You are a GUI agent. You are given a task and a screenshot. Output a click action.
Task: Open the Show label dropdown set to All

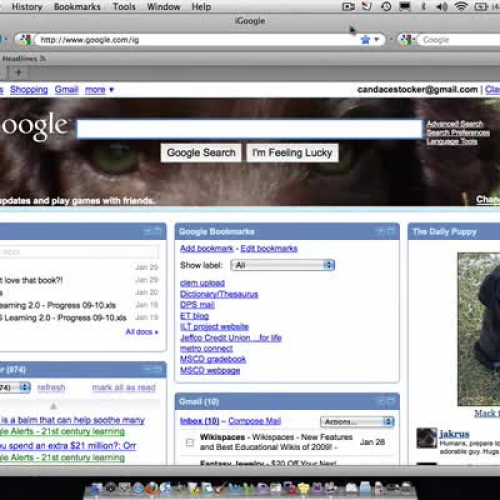click(x=283, y=265)
